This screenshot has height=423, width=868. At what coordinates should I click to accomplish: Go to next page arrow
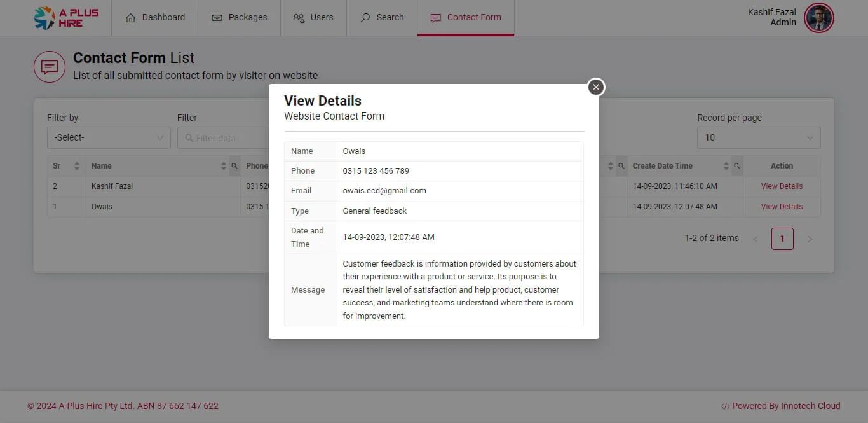(810, 239)
